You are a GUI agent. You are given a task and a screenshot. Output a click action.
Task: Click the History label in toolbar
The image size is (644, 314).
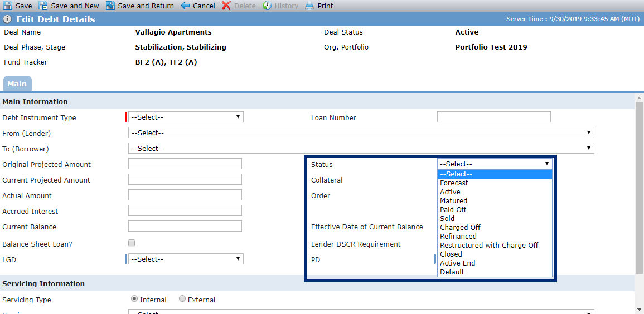click(x=287, y=6)
